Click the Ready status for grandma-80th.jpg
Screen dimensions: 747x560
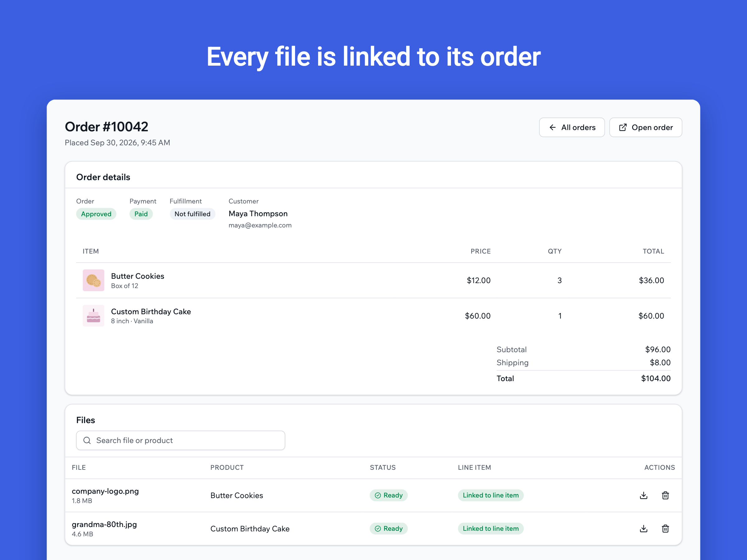click(389, 529)
